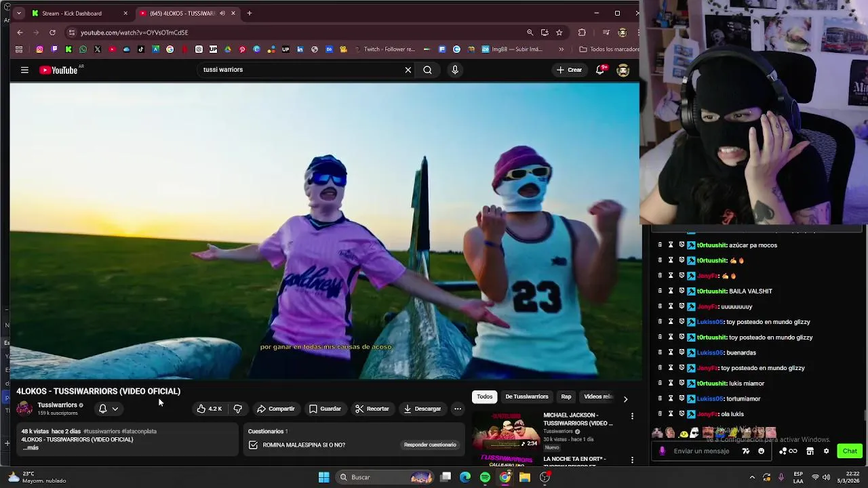Open Windows Start menu

(x=324, y=477)
